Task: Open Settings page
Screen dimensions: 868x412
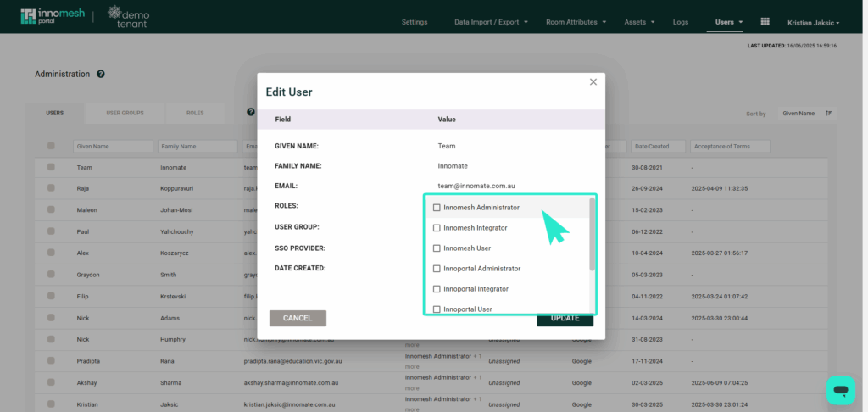Action: coord(414,22)
